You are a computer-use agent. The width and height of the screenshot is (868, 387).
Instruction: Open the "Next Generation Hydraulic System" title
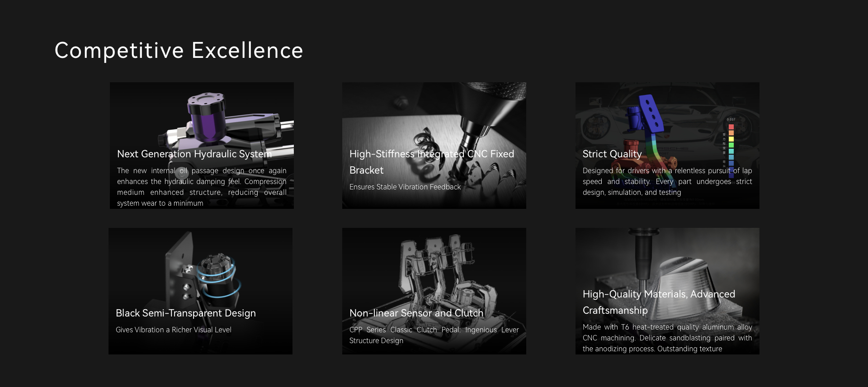pos(194,154)
